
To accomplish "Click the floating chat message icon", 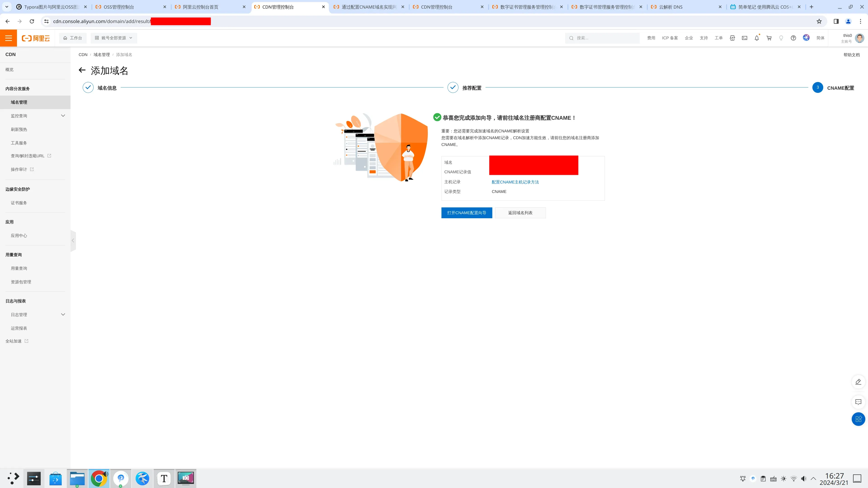I will coord(858,402).
